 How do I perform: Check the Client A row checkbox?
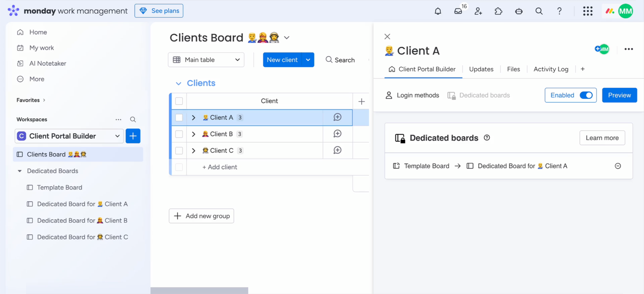pos(179,117)
